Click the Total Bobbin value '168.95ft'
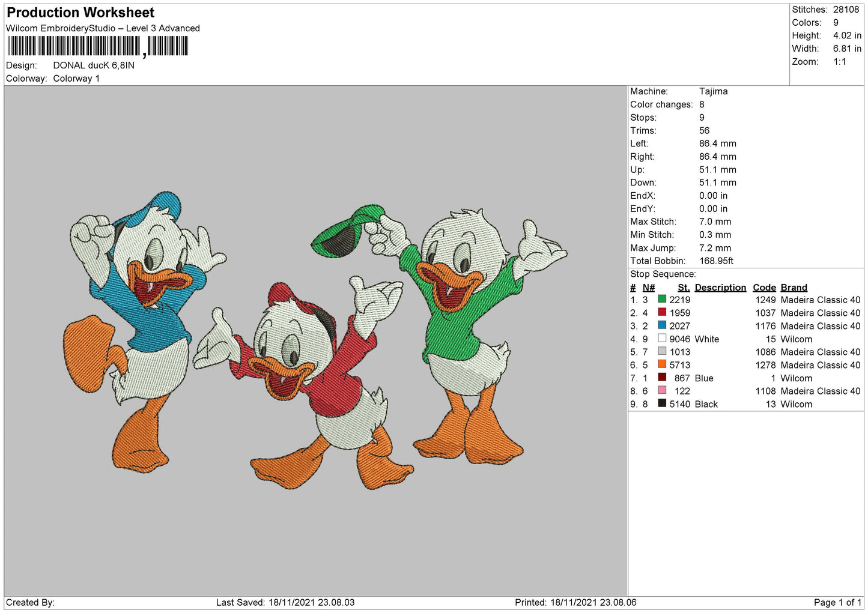This screenshot has height=613, width=868. tap(717, 261)
